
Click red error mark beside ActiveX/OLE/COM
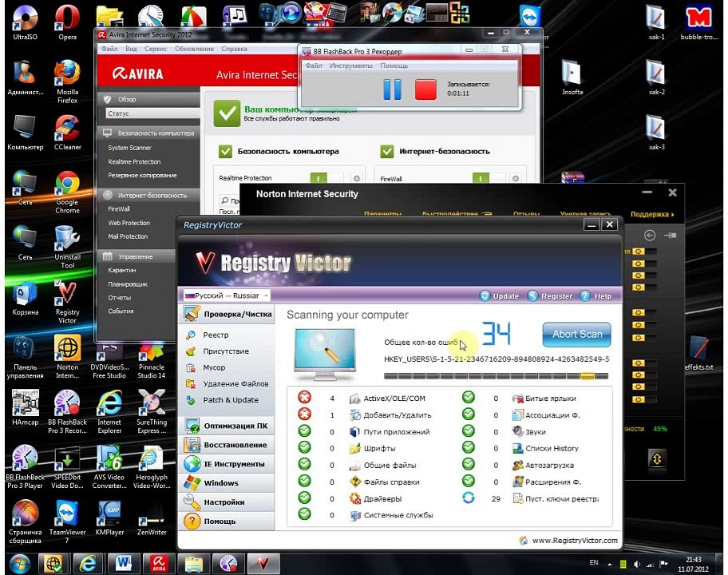(304, 398)
